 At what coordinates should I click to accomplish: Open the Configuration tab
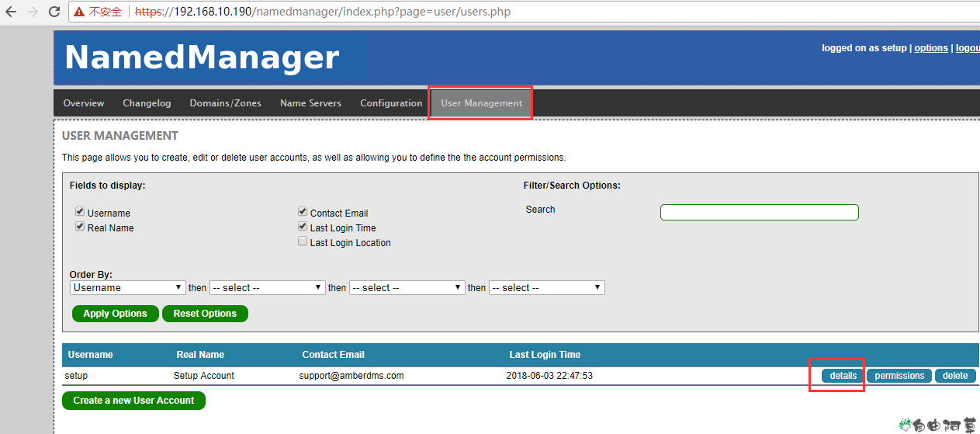pos(391,103)
